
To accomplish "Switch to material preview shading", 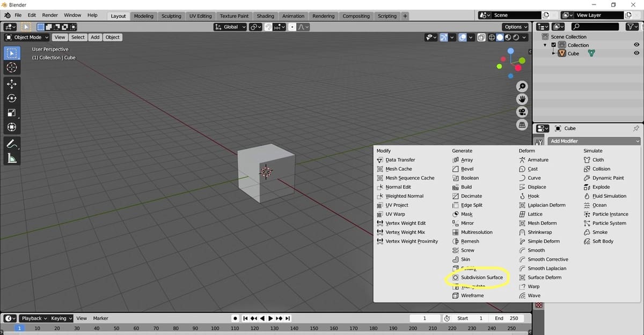I will pos(508,38).
